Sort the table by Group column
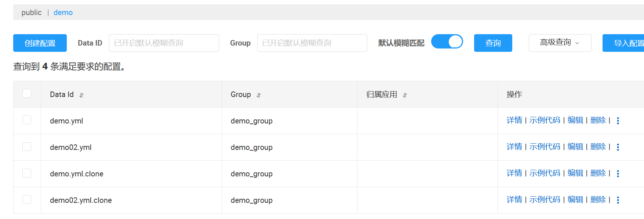Screen dimensions: 644x219 pos(259,95)
